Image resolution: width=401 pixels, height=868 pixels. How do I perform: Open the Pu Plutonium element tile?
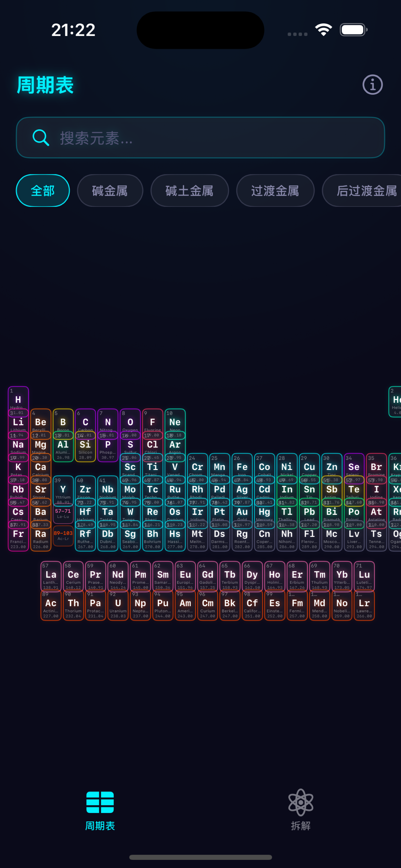click(163, 606)
